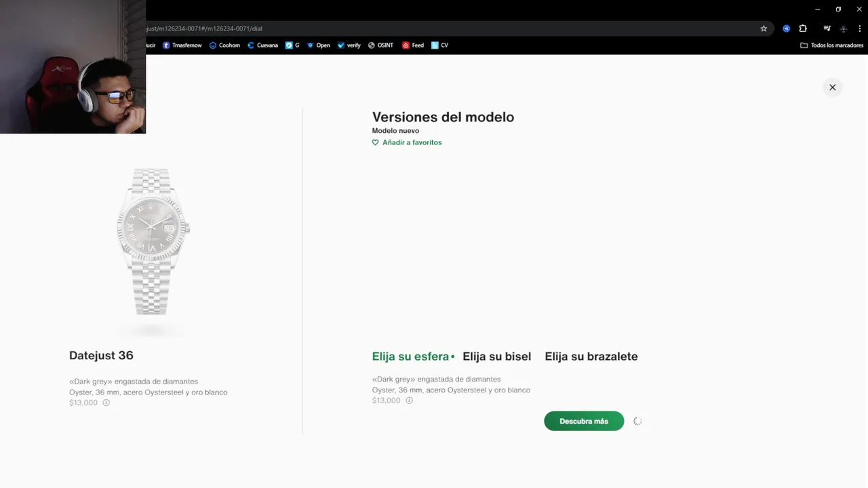The width and height of the screenshot is (868, 488).
Task: Open Todos los marcadores folder
Action: pos(831,45)
